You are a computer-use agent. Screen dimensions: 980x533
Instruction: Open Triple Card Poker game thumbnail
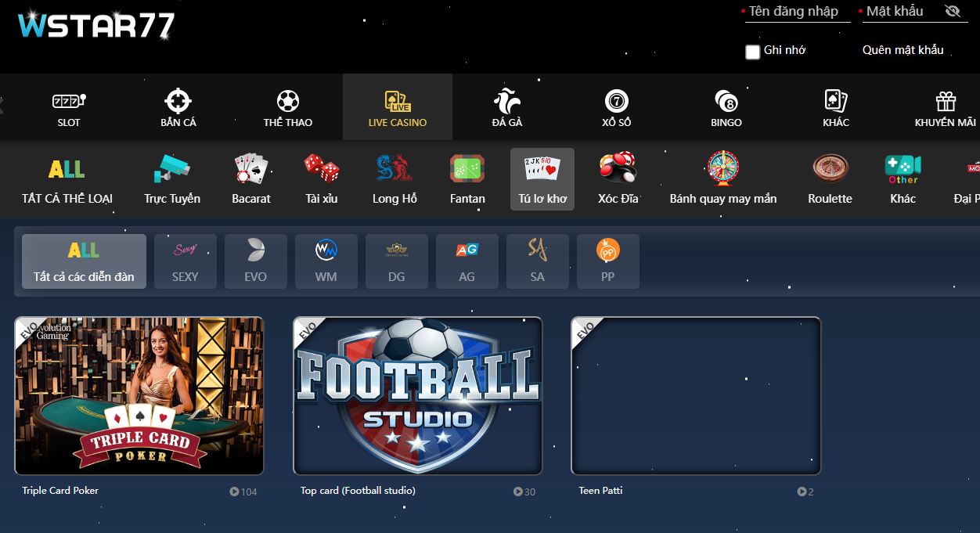click(x=139, y=396)
